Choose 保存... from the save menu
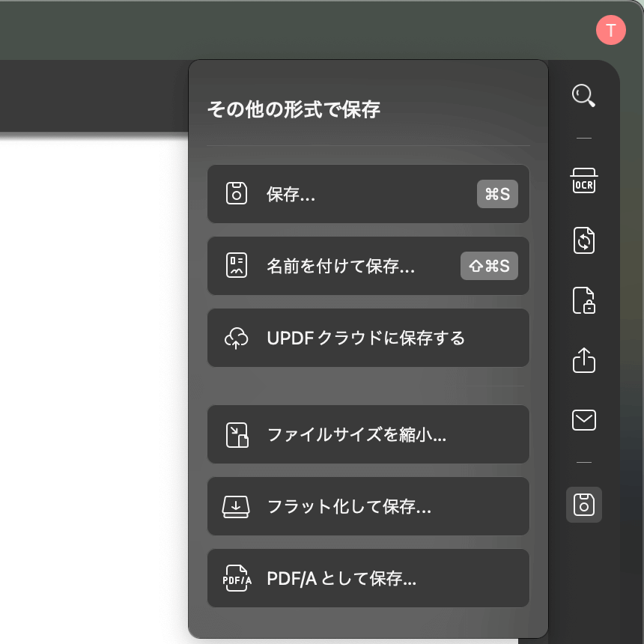644x644 pixels. coord(368,194)
